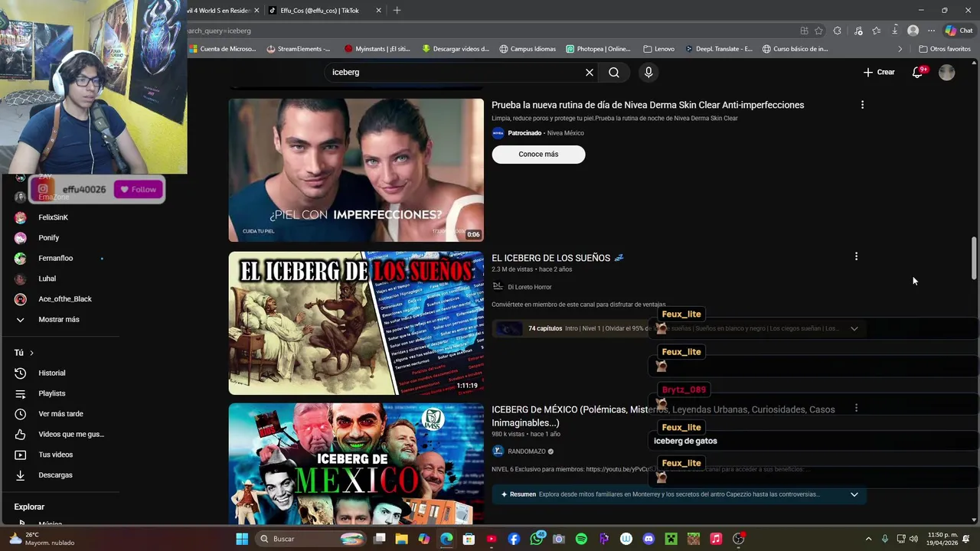Click the Crear button
The height and width of the screenshot is (551, 980).
click(x=879, y=72)
